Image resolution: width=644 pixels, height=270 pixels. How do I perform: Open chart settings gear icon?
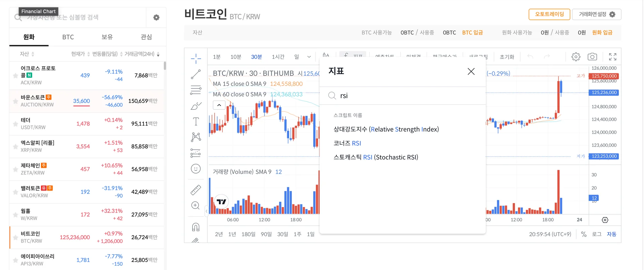(576, 57)
